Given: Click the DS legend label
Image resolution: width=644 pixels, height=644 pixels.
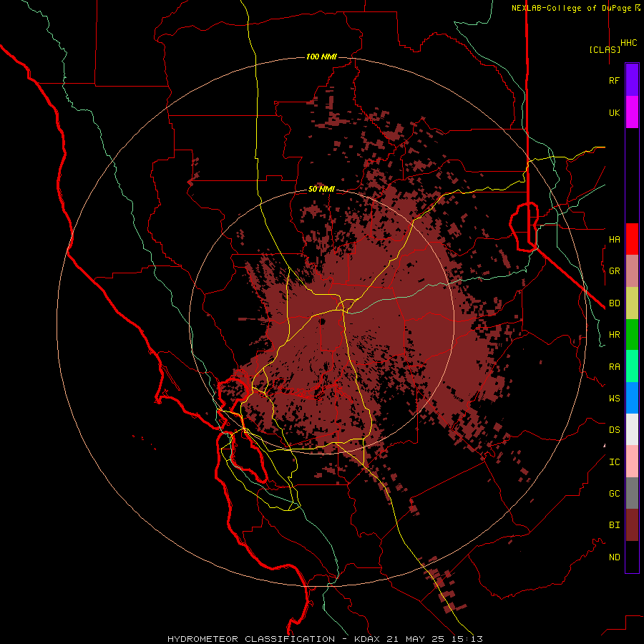Looking at the screenshot, I should click(x=615, y=429).
